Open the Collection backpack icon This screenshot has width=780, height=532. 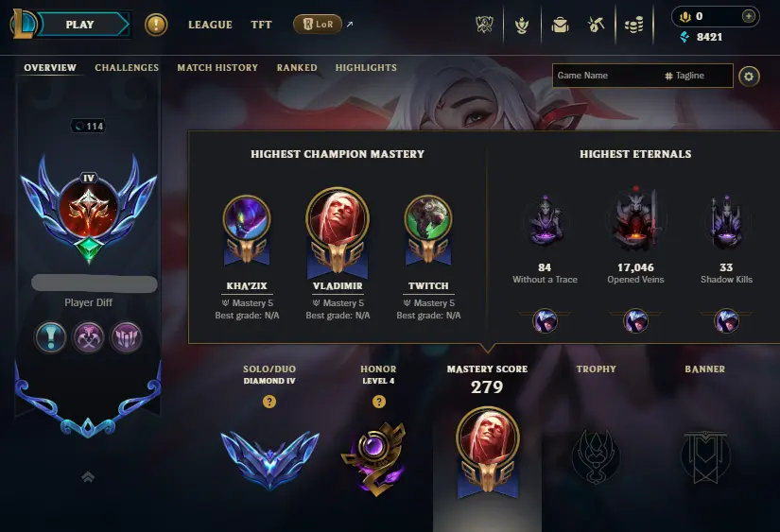click(x=560, y=25)
